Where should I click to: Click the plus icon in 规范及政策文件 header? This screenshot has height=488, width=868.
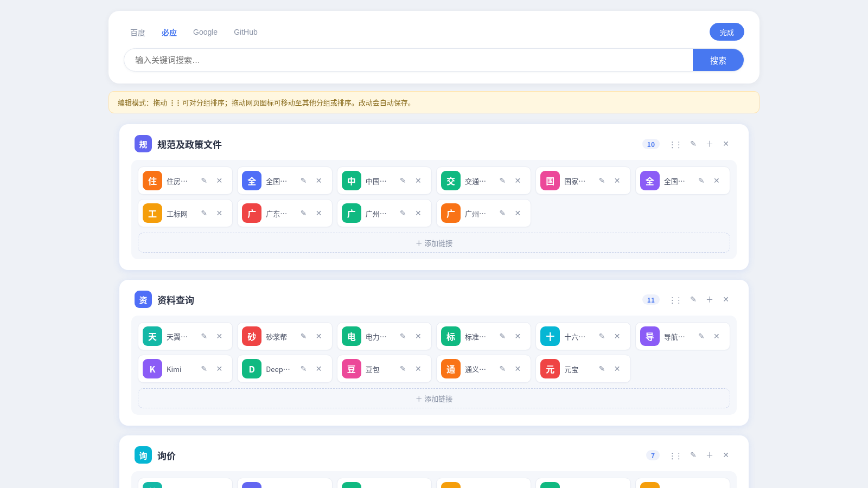click(x=710, y=144)
